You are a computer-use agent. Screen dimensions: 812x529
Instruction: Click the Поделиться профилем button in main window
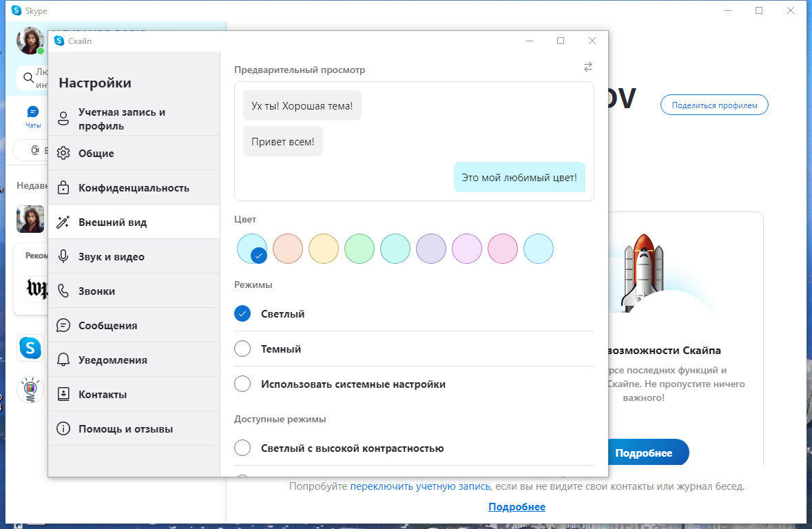pyautogui.click(x=714, y=105)
